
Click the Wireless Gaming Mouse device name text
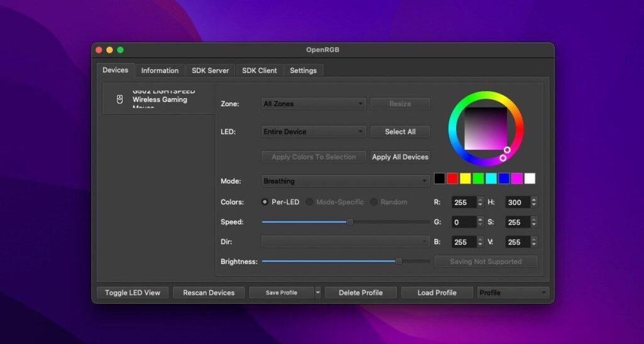tap(160, 100)
